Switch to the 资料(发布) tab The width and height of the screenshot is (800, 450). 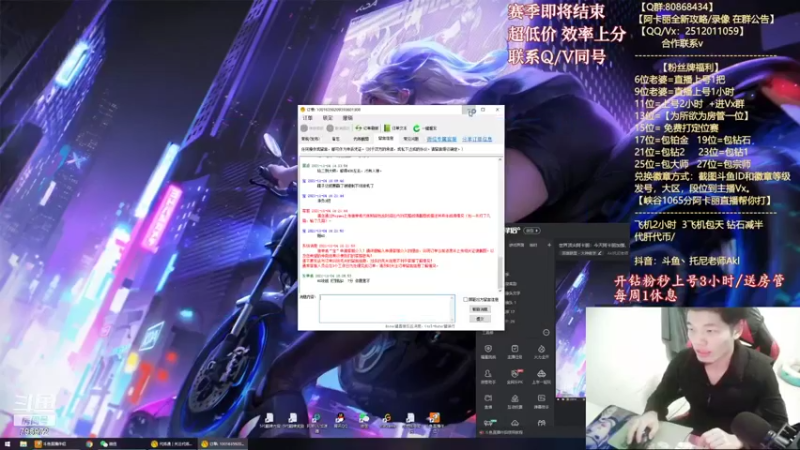(310, 139)
